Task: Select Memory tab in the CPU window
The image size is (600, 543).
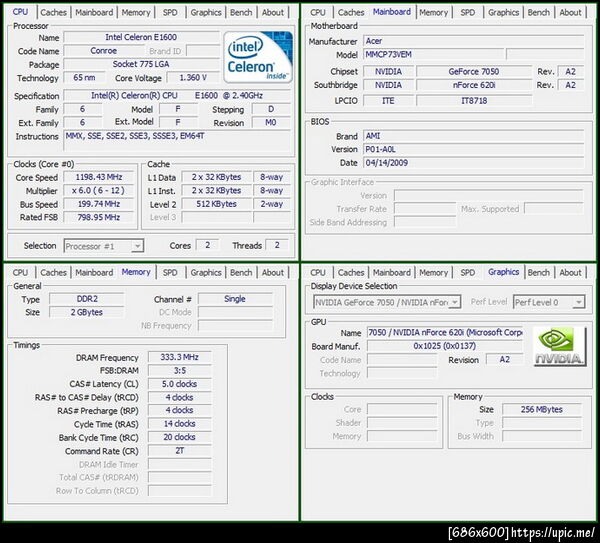Action: [136, 12]
